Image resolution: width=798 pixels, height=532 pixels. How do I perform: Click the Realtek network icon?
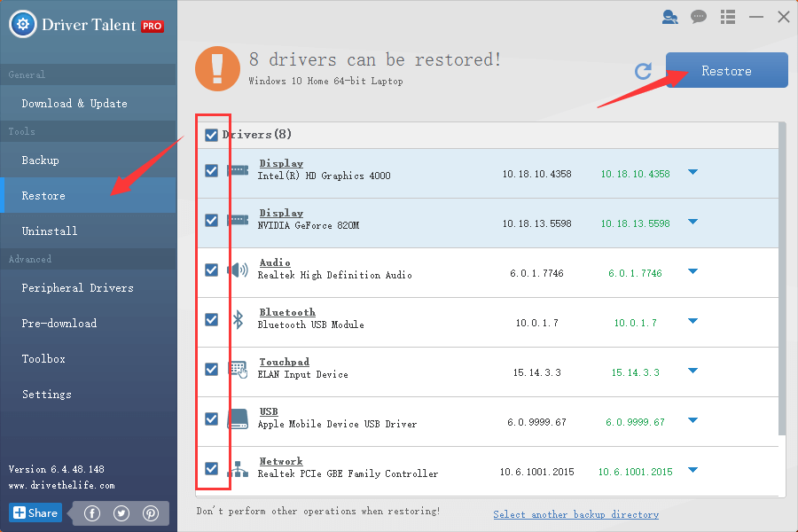tap(238, 469)
